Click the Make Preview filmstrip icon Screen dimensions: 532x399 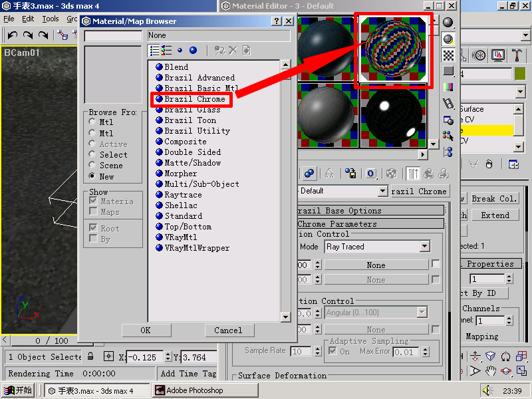coord(448,104)
